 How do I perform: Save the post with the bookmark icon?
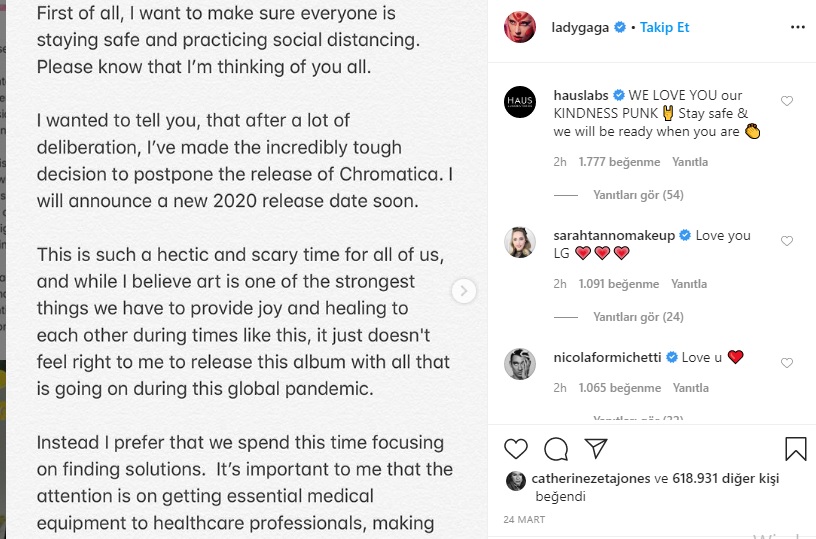point(796,447)
